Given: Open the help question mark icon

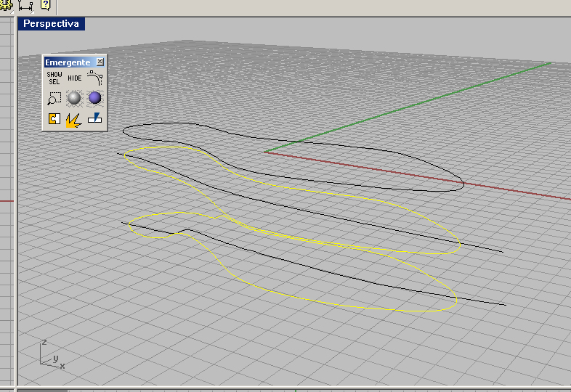Looking at the screenshot, I should click(x=46, y=5).
